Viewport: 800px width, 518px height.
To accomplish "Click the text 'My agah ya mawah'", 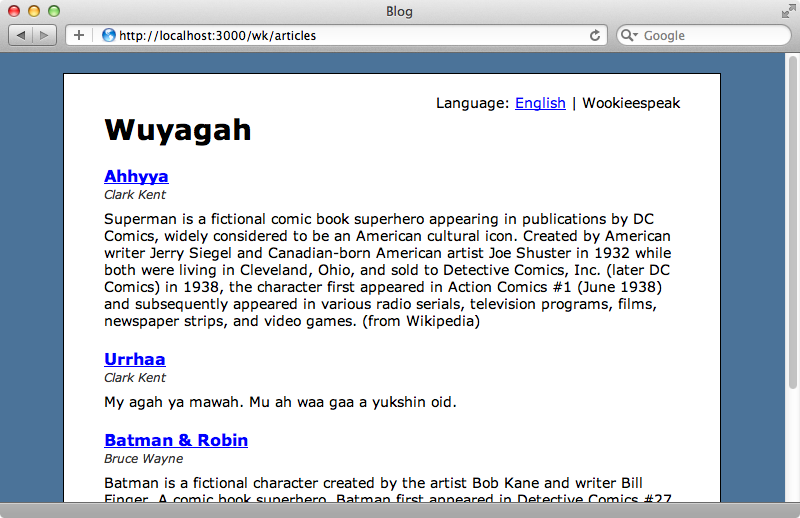I will coord(172,402).
